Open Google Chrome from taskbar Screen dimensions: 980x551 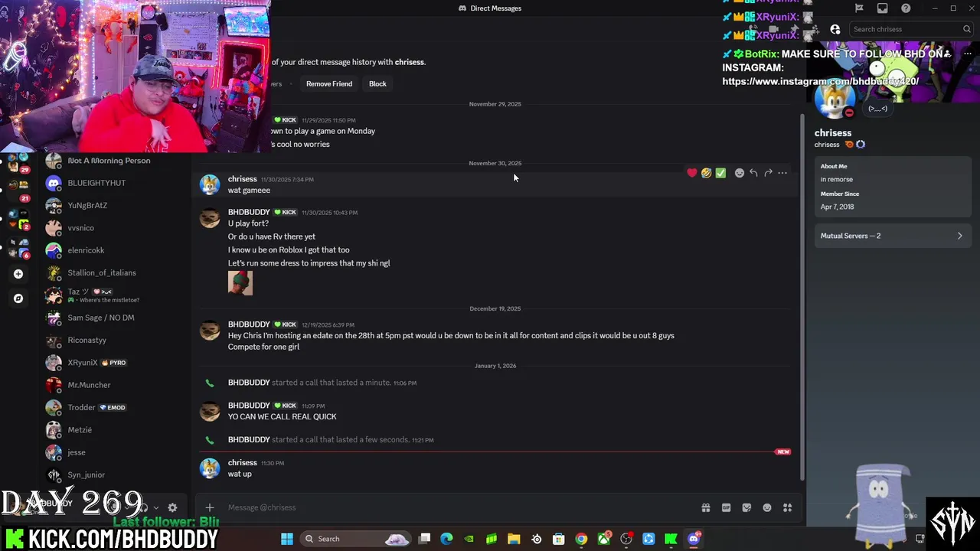click(x=581, y=539)
